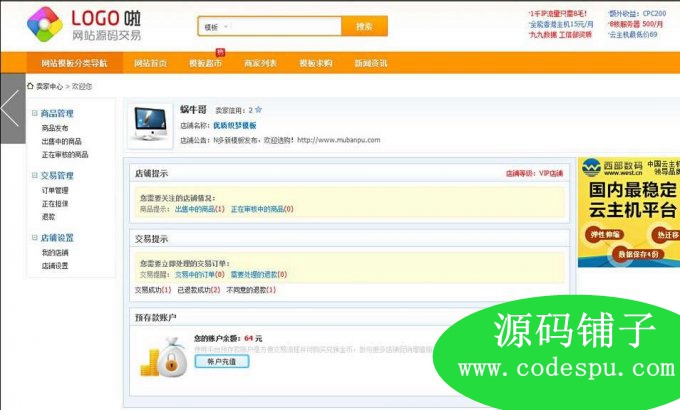Click the shop name 蜗牛哥
This screenshot has width=680, height=410.
click(x=193, y=110)
